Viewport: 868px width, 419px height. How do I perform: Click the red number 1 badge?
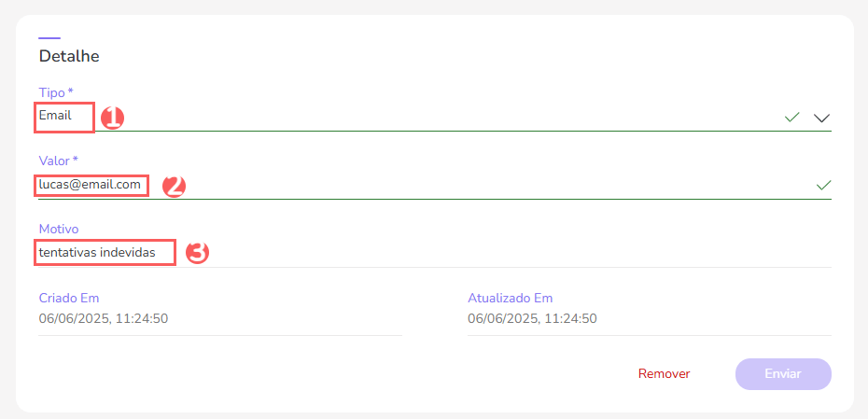(112, 118)
